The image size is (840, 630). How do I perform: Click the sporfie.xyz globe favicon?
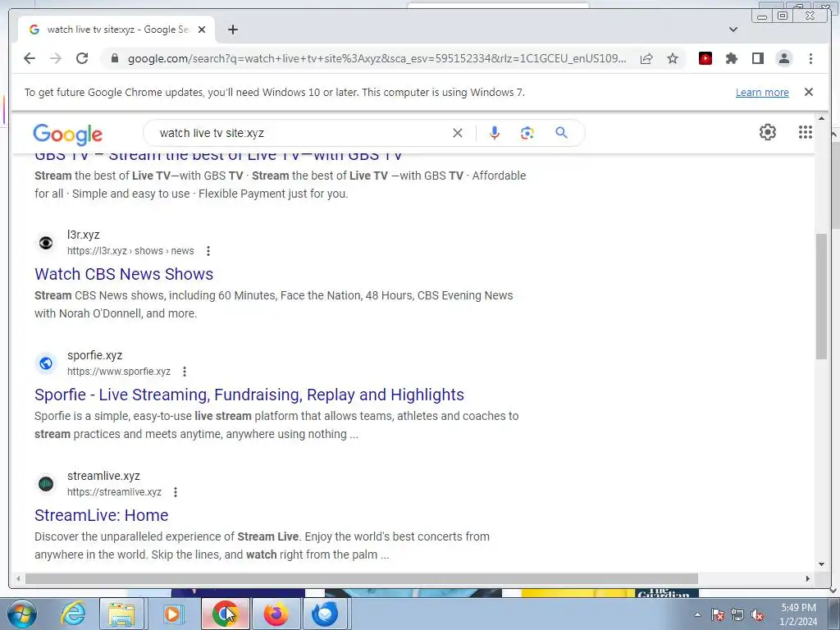(46, 363)
